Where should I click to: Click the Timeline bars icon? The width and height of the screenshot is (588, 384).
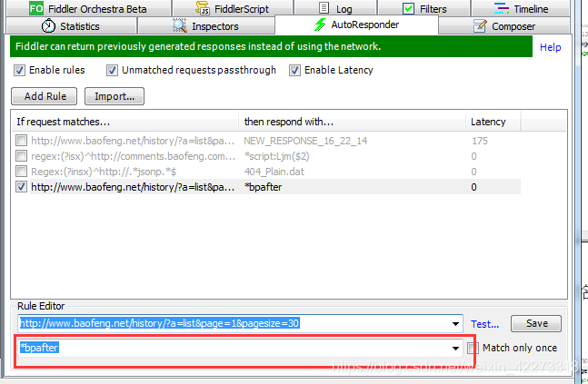502,8
